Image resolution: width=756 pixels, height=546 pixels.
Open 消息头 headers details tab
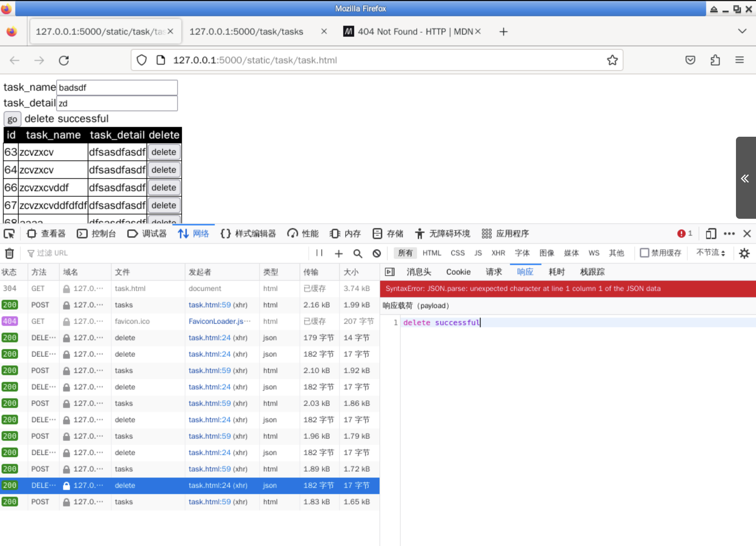click(419, 272)
